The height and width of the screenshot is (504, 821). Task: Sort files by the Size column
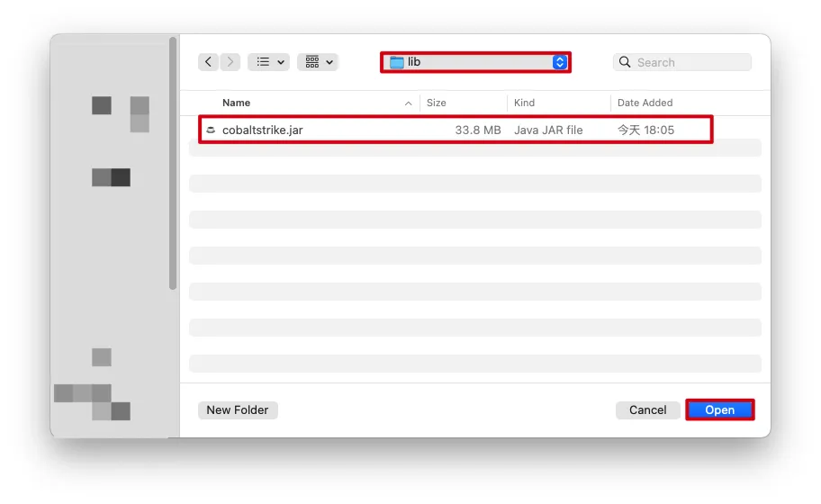[x=437, y=103]
